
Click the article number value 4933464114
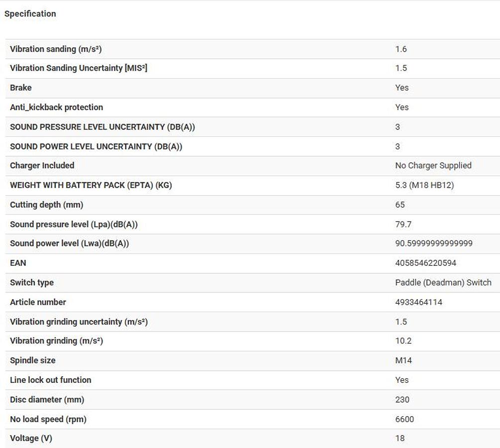point(418,302)
